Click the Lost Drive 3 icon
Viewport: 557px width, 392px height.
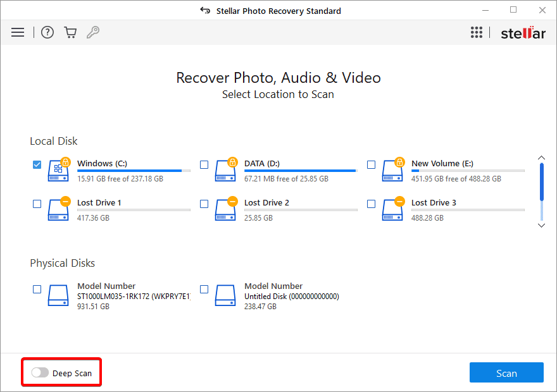click(393, 209)
